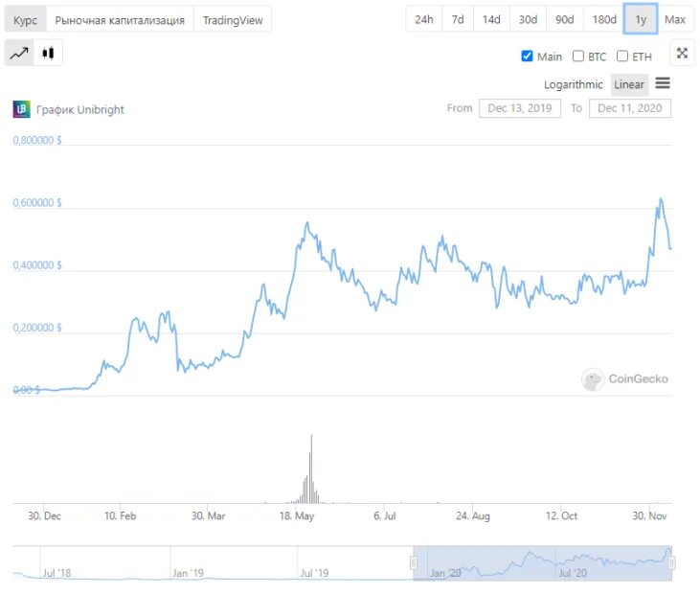Click the 6. Jul date label

tap(384, 515)
